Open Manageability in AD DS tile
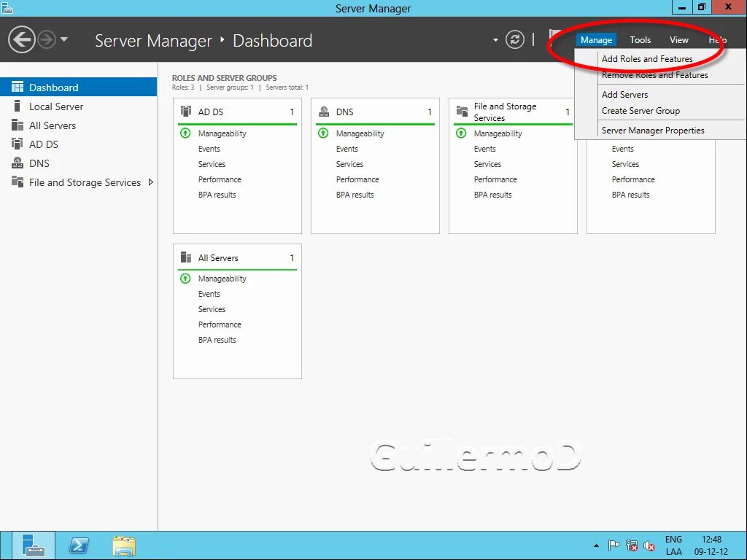Image resolution: width=747 pixels, height=560 pixels. coord(222,134)
